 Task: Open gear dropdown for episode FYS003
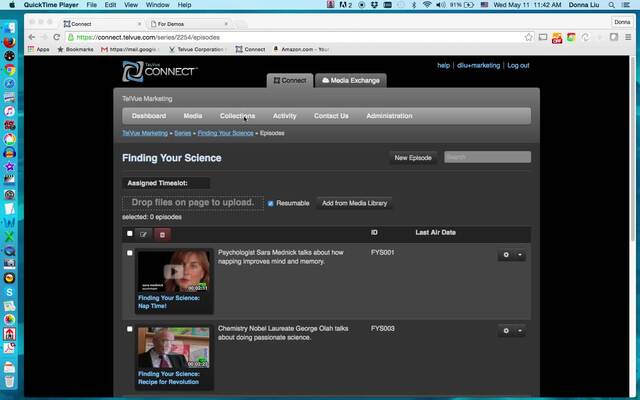[x=511, y=331]
